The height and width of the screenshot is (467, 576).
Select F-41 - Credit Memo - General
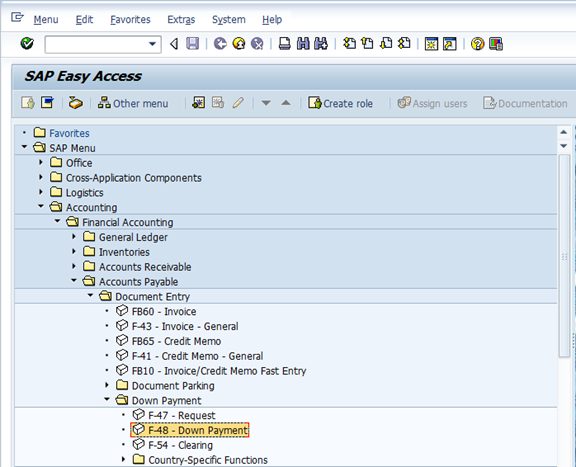tap(197, 356)
